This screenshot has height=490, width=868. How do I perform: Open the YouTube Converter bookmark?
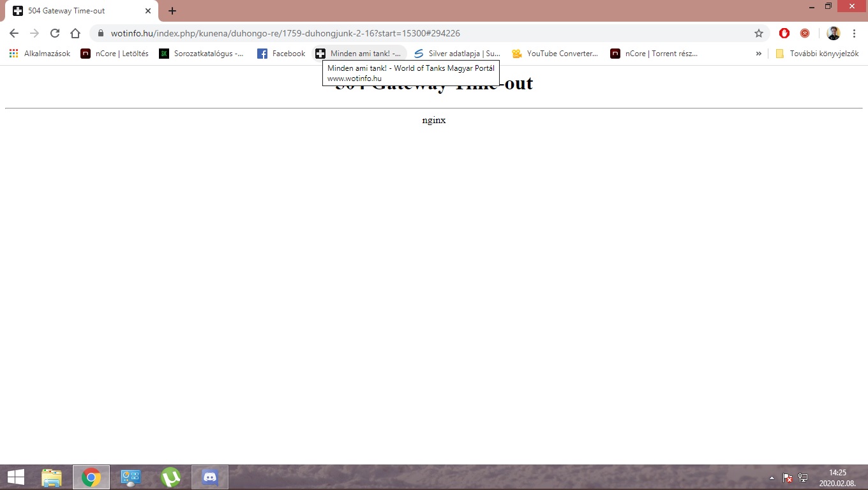click(x=555, y=54)
